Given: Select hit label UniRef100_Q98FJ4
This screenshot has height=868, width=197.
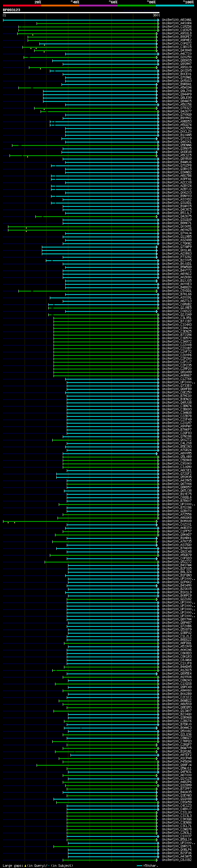Looking at the screenshot, I should click(176, 765).
